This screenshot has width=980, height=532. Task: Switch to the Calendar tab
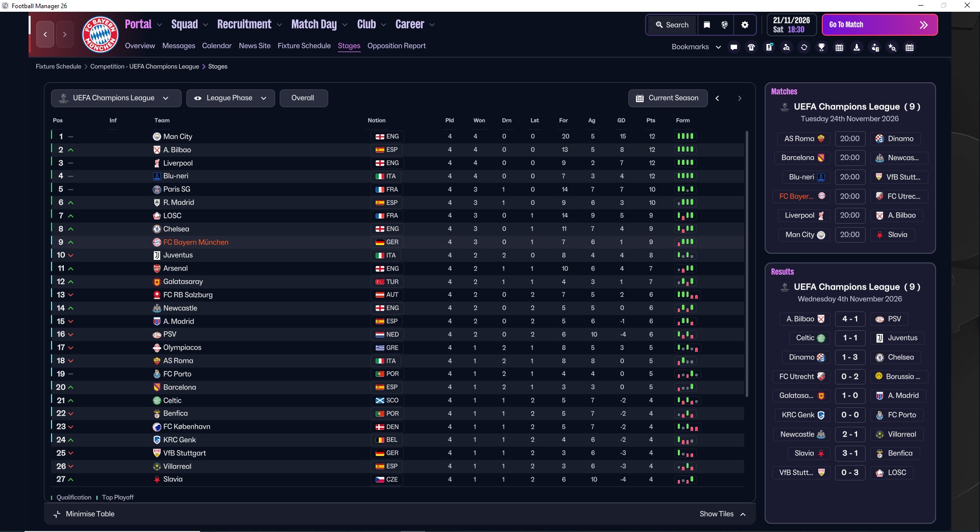[216, 46]
